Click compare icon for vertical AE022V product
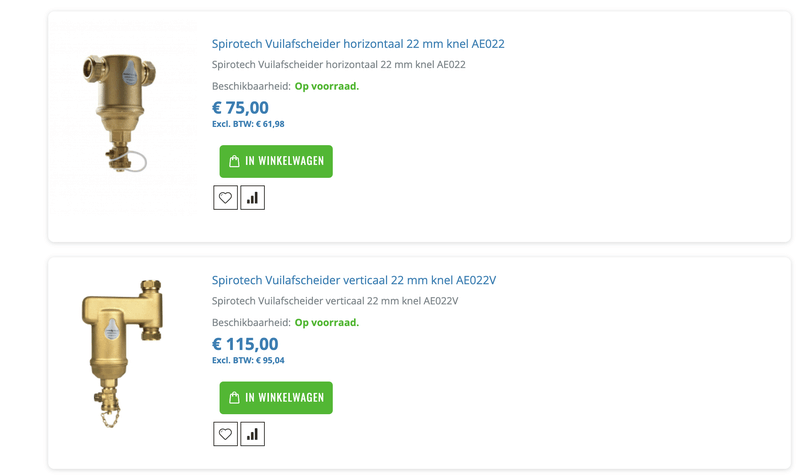 click(252, 434)
